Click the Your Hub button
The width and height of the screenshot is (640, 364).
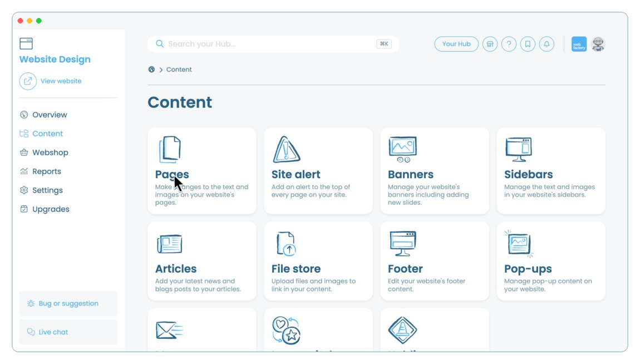[x=456, y=44]
